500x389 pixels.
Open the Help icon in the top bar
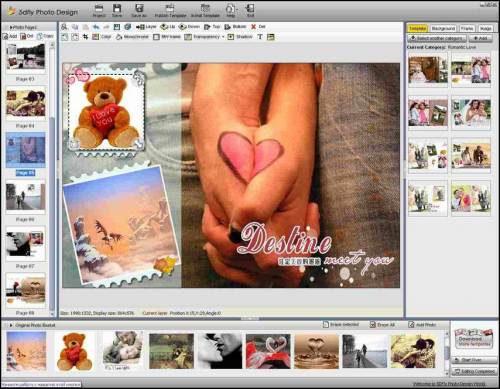(x=230, y=11)
